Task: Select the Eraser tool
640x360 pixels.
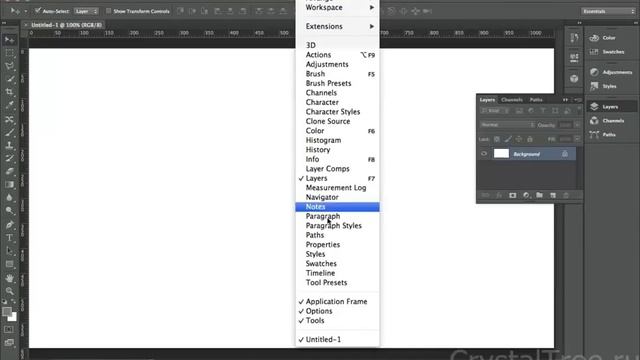Action: [9, 171]
